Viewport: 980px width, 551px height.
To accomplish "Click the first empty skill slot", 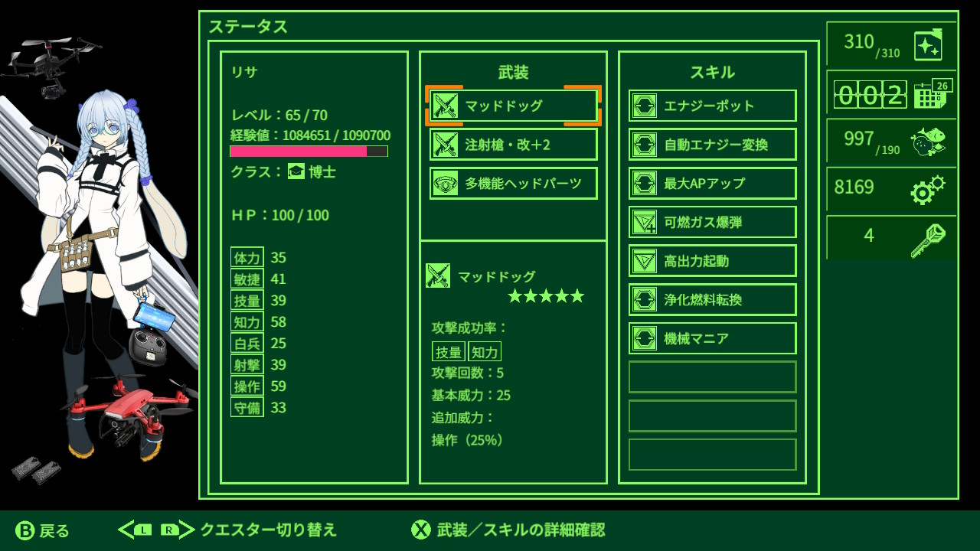I will [x=713, y=377].
